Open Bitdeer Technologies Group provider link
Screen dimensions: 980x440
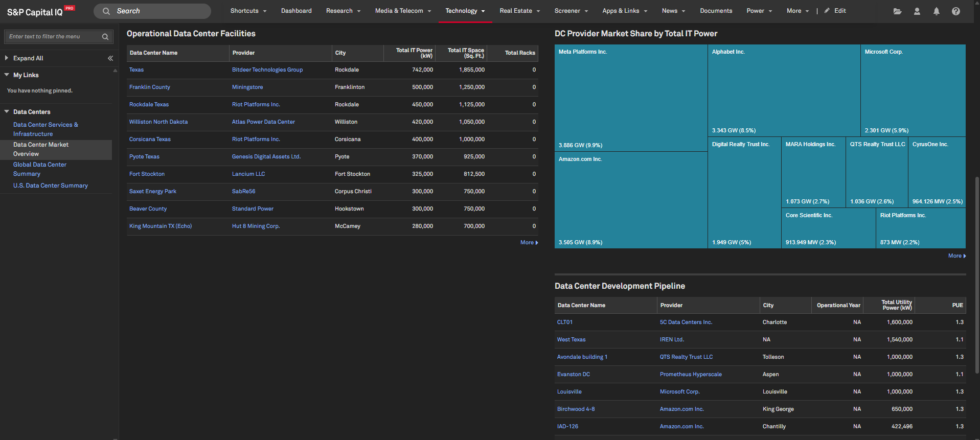(x=267, y=70)
